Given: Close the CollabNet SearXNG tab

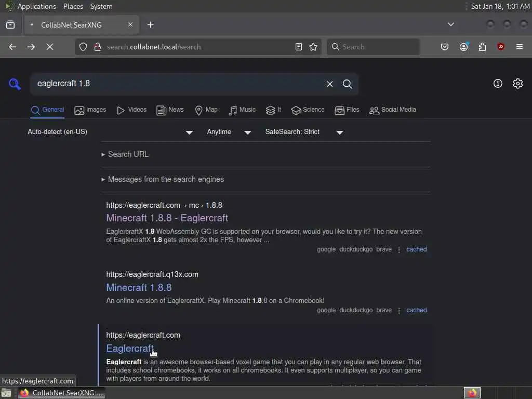Looking at the screenshot, I should 130,24.
